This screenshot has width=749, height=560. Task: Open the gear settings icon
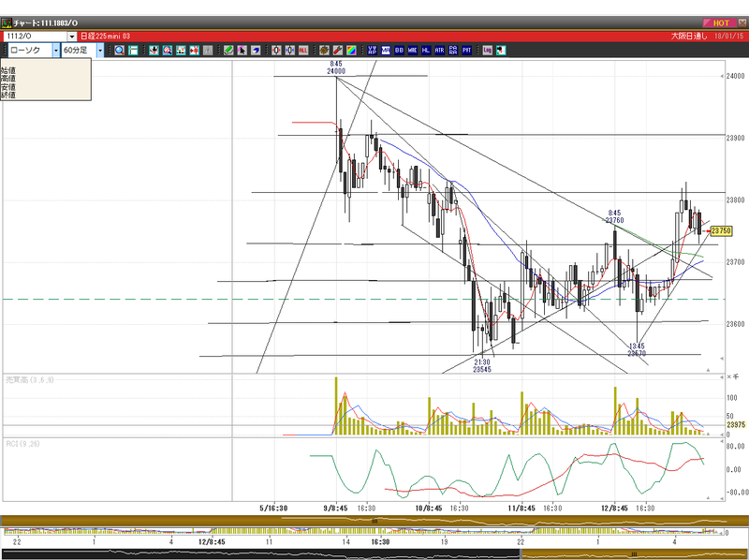[x=324, y=51]
